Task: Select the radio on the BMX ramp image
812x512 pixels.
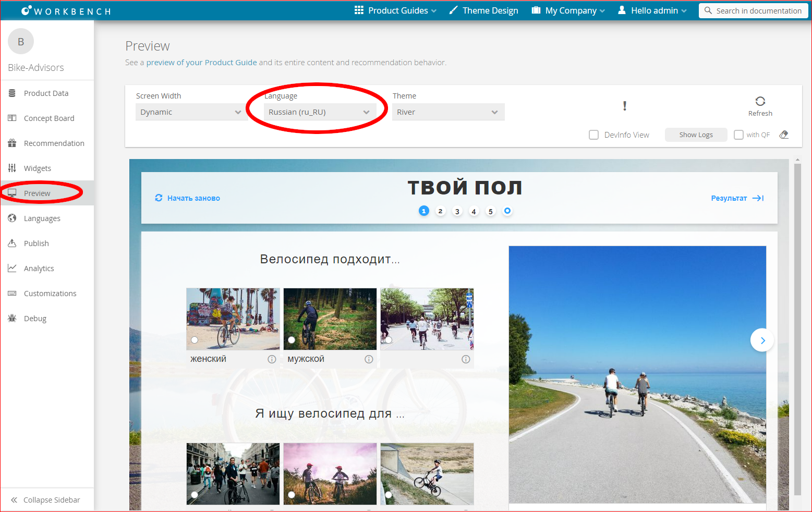Action: [x=389, y=495]
